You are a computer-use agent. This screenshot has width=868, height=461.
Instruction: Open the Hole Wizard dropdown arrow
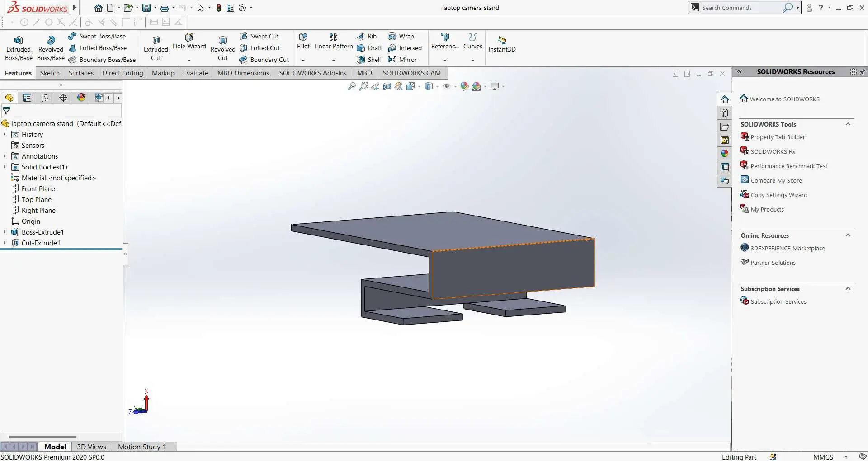coord(189,60)
